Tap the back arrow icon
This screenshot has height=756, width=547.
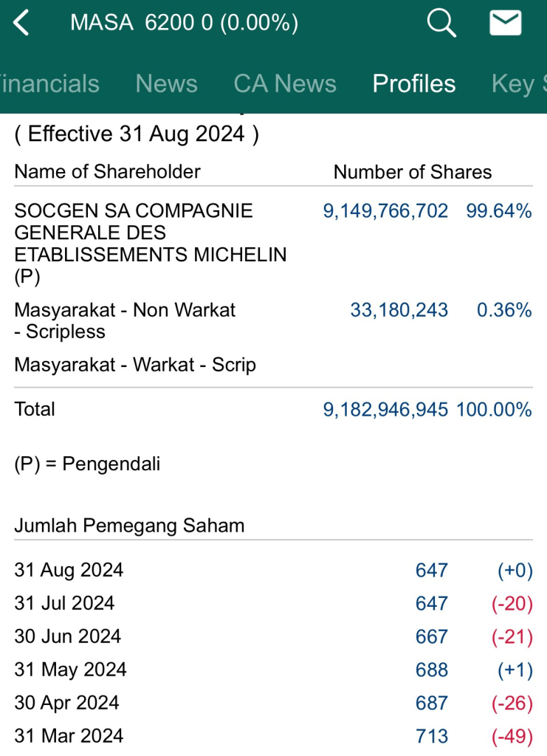pyautogui.click(x=21, y=24)
